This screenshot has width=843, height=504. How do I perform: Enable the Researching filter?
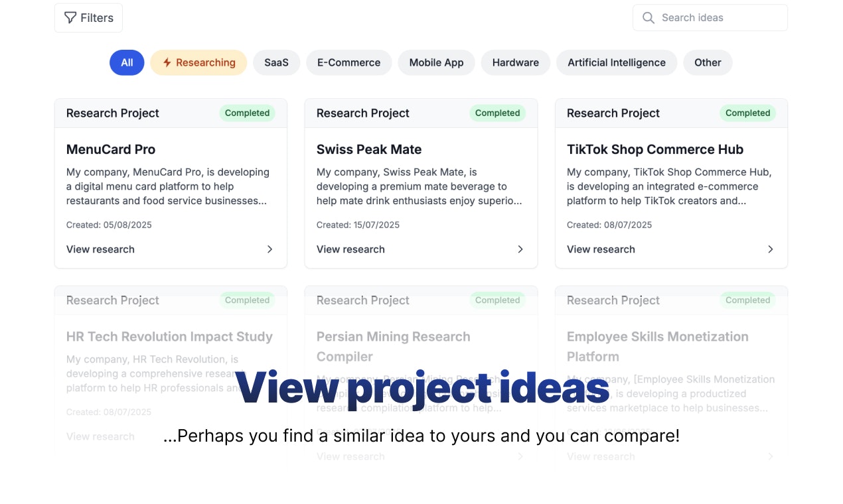click(198, 62)
